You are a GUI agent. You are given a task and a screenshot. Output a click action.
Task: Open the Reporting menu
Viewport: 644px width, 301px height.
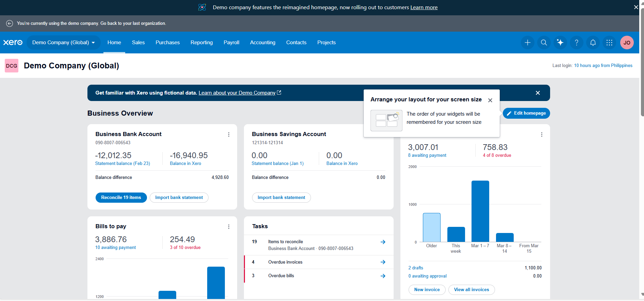point(201,43)
